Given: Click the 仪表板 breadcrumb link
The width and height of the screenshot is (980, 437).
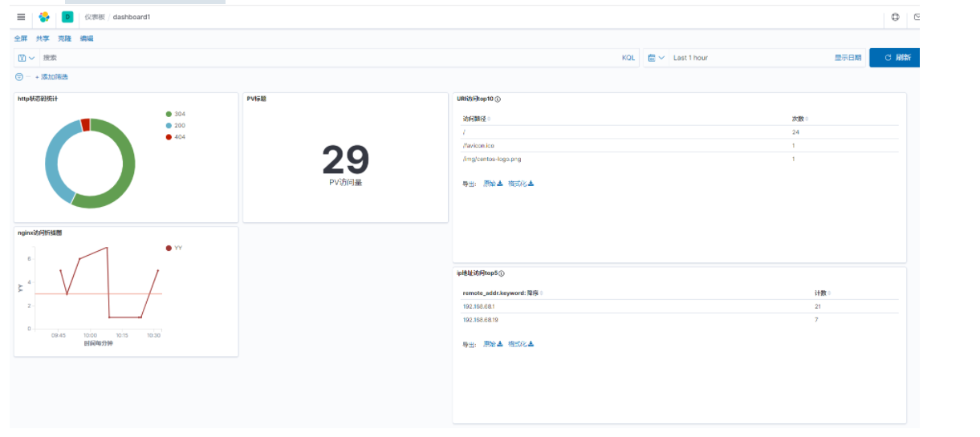Looking at the screenshot, I should pos(95,17).
